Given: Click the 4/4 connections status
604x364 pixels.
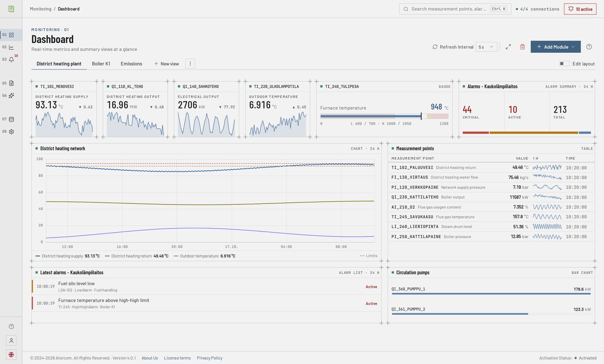Looking at the screenshot, I should click(x=537, y=9).
